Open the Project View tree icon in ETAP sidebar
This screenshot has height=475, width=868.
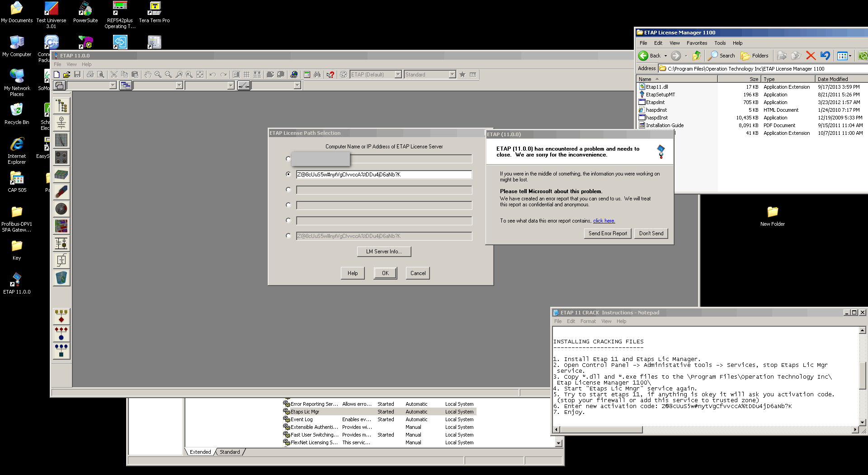(x=61, y=106)
